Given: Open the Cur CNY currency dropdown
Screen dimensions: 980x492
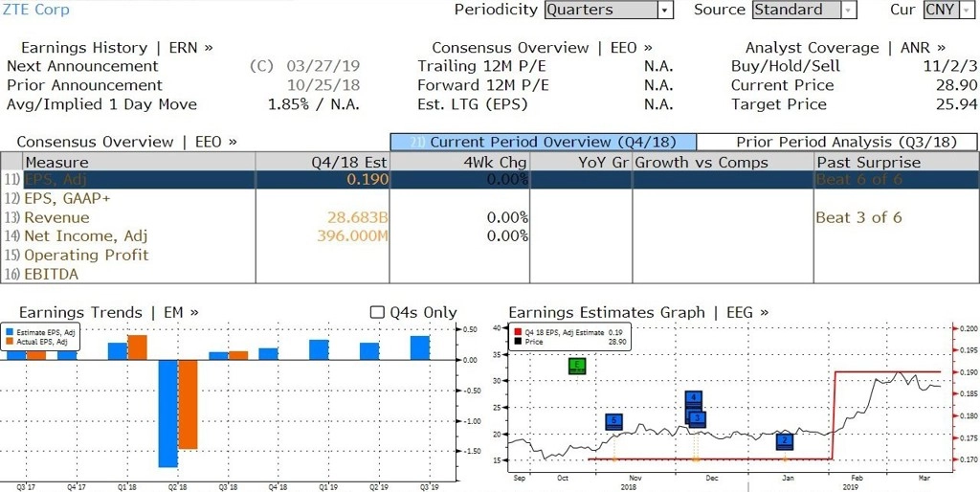Looking at the screenshot, I should (949, 10).
